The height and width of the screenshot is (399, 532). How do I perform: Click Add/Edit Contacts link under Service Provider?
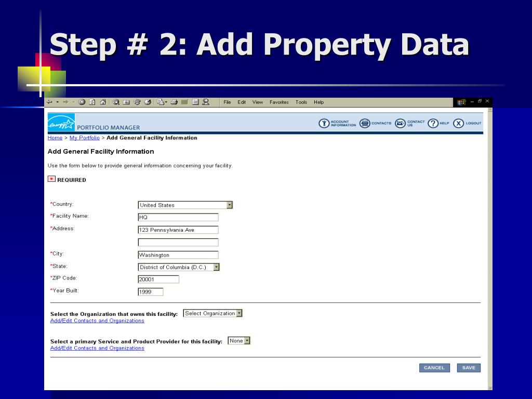97,348
